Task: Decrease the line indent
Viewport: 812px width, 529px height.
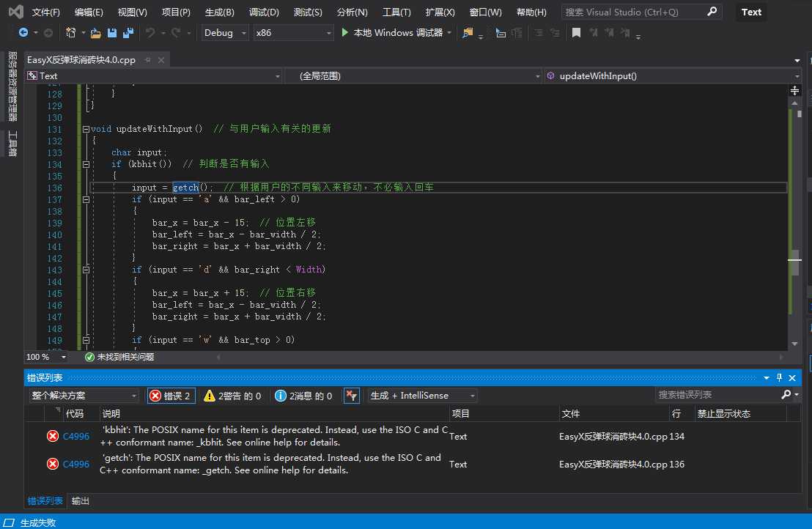Action: pos(539,33)
